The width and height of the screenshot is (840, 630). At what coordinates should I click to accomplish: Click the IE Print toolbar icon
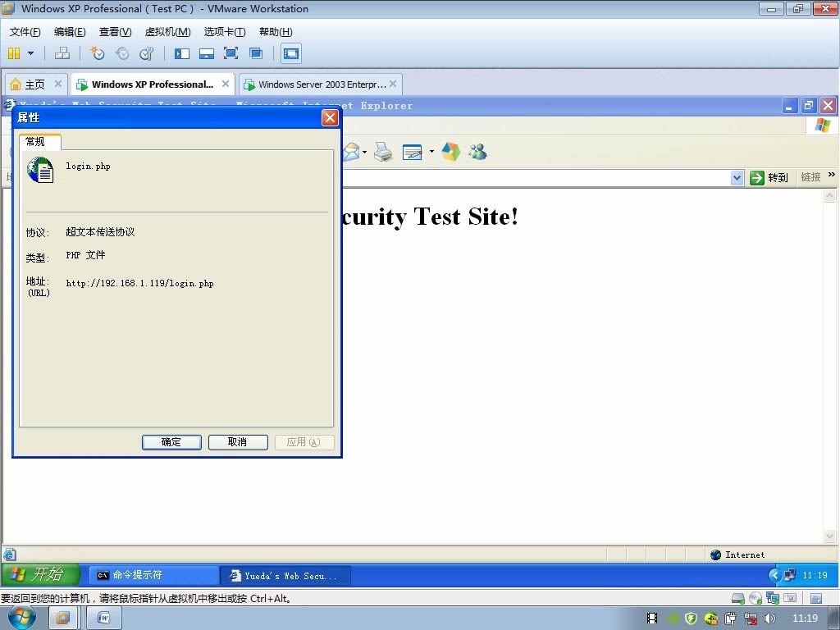[383, 152]
